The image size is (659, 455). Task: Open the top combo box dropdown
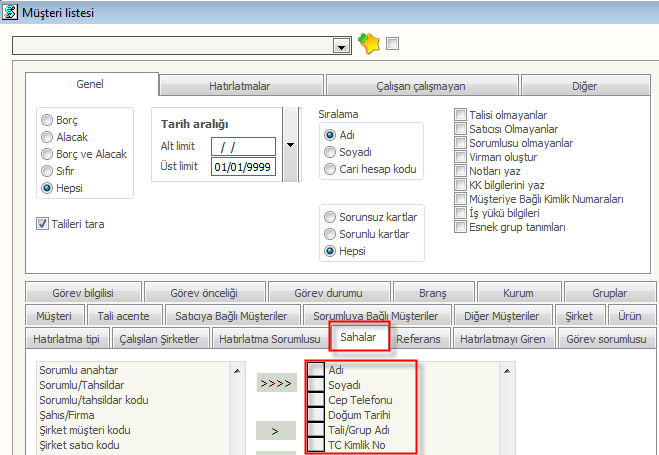[x=341, y=46]
